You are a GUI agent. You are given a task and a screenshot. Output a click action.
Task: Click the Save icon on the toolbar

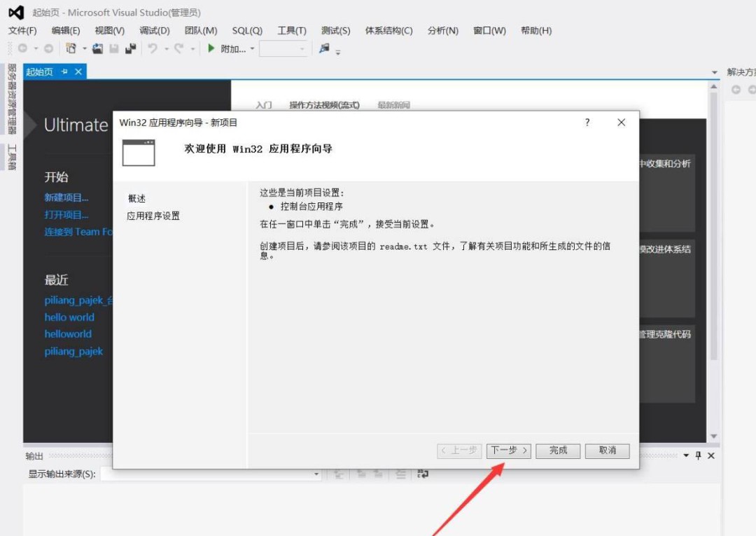coord(112,48)
